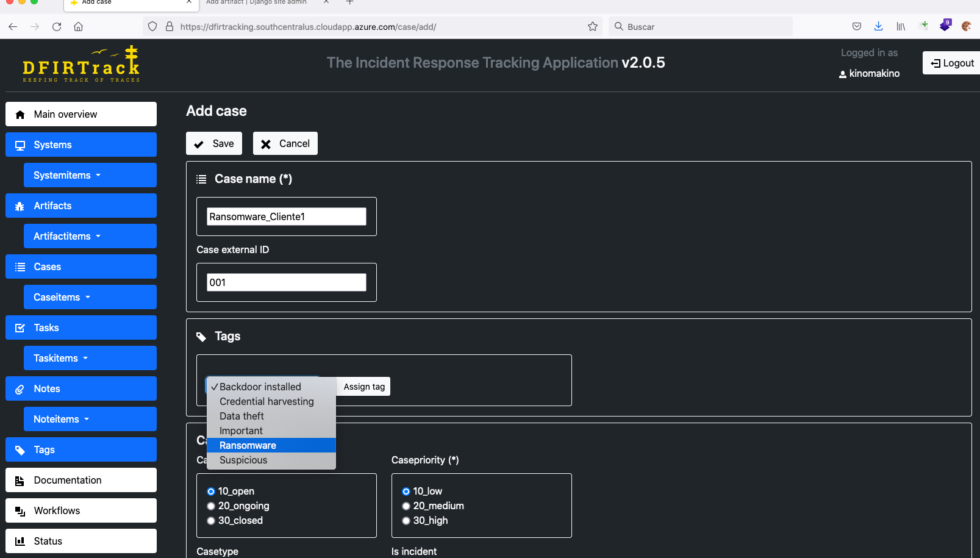Choose the 30_closed status radio
The height and width of the screenshot is (558, 980).
pyautogui.click(x=211, y=521)
